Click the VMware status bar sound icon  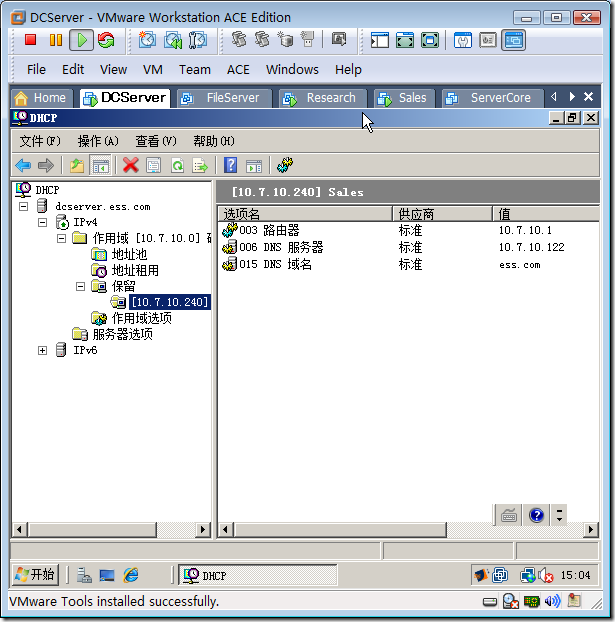pyautogui.click(x=552, y=601)
